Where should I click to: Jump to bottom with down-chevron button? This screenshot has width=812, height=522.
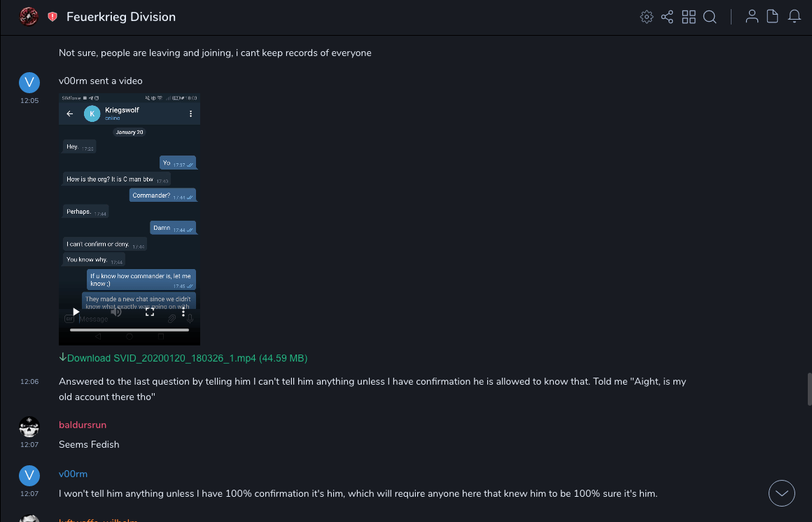pyautogui.click(x=782, y=493)
